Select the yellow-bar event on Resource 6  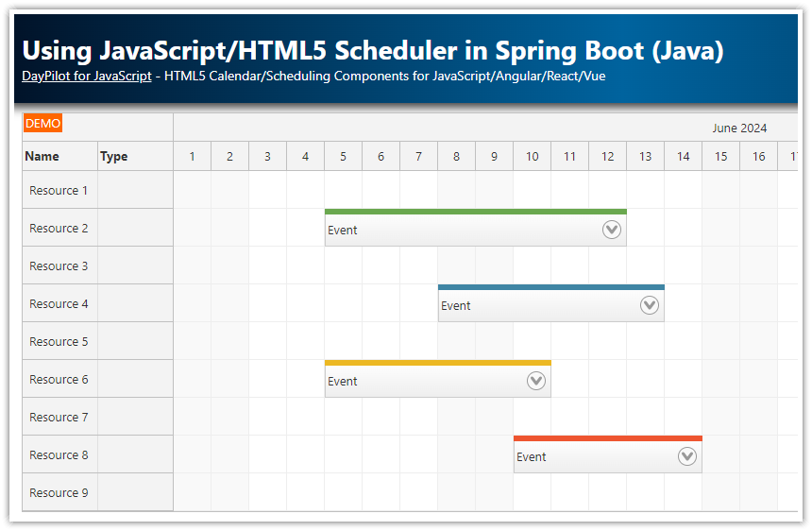(x=415, y=381)
